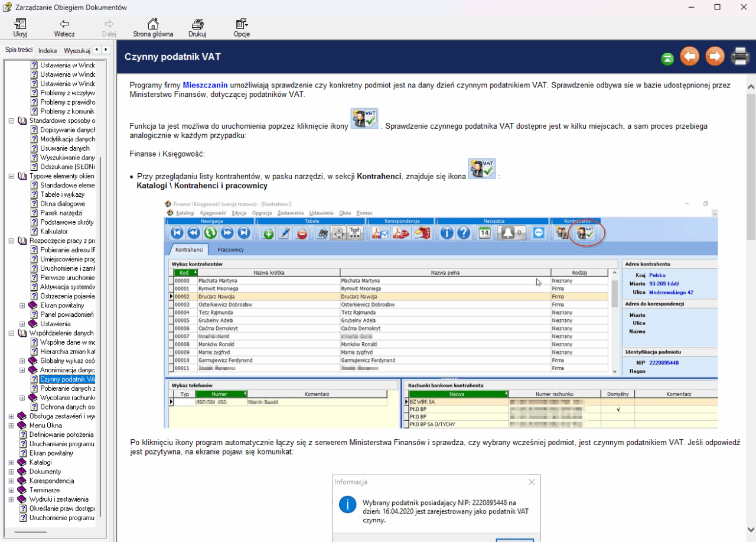Click the orange previous-topic arrow in header
Image resolution: width=756 pixels, height=542 pixels.
pyautogui.click(x=690, y=57)
